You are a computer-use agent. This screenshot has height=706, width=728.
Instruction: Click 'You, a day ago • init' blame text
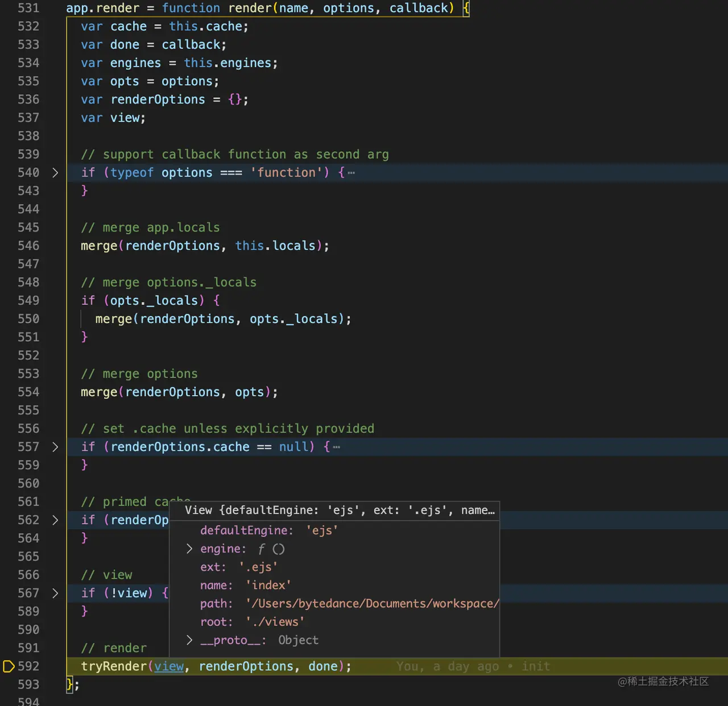pyautogui.click(x=473, y=666)
